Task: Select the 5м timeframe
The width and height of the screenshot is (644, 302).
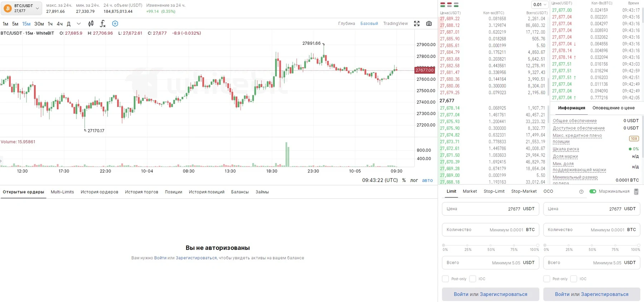Action: pyautogui.click(x=15, y=24)
